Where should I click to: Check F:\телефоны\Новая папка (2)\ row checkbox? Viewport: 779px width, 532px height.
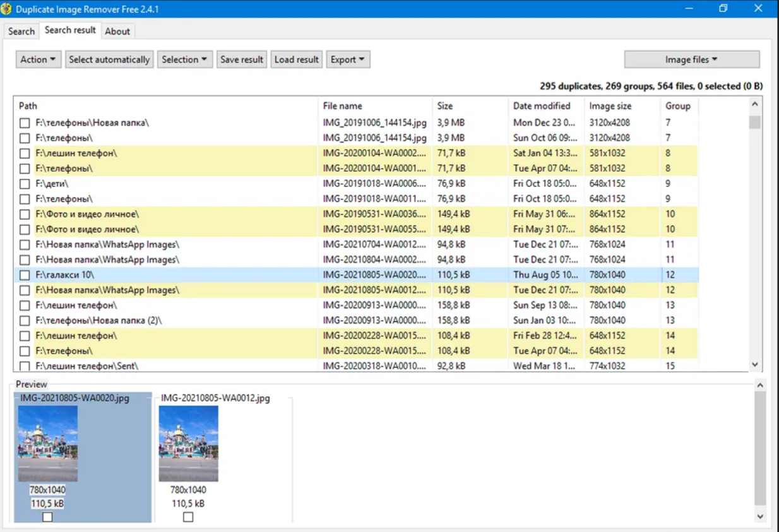point(25,321)
